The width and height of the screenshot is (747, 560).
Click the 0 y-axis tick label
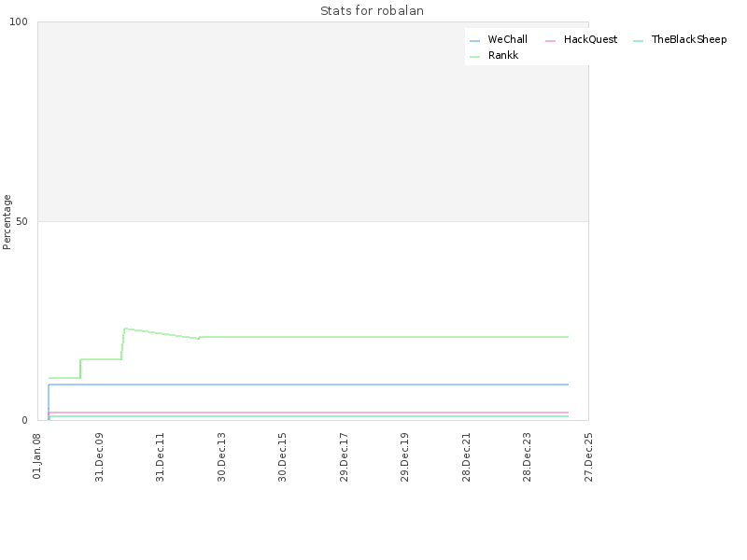point(25,421)
